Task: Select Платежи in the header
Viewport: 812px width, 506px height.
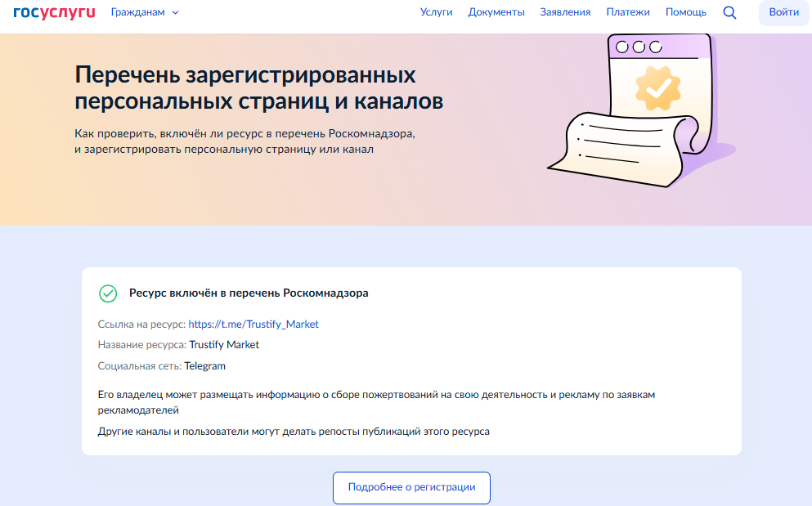Action: [628, 12]
